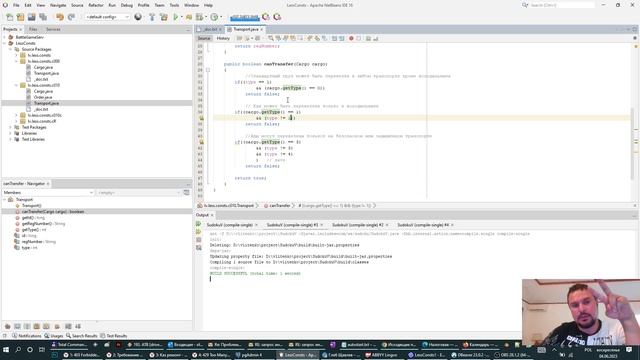Select highlighted Transport.java in project tree
Screen dimensions: 640x360
[x=46, y=103]
